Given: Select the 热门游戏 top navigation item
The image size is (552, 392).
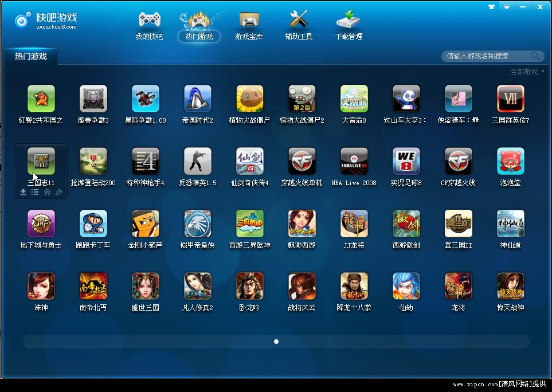Looking at the screenshot, I should tap(199, 26).
